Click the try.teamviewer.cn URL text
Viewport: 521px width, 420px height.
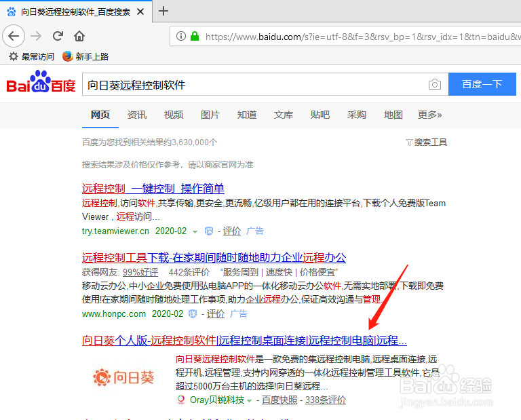click(115, 231)
